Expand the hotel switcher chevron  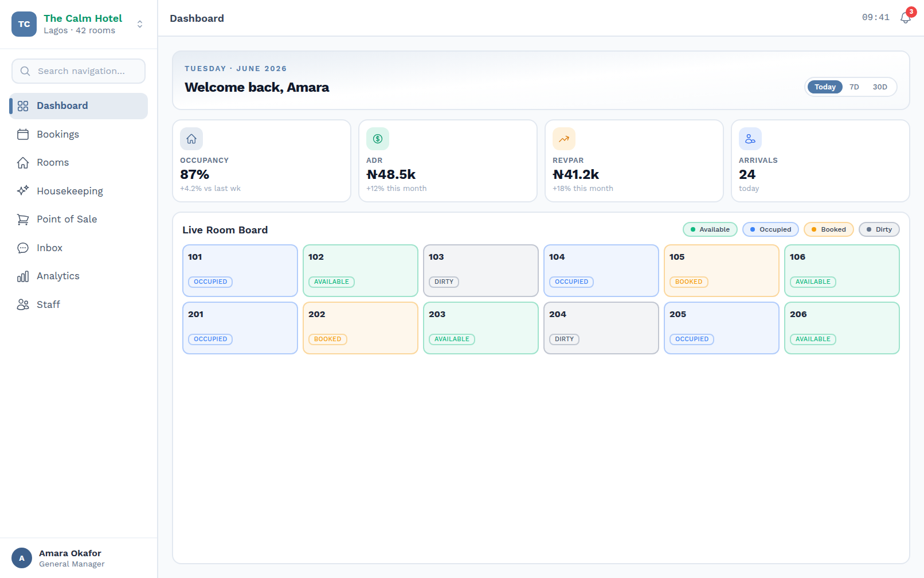point(140,24)
